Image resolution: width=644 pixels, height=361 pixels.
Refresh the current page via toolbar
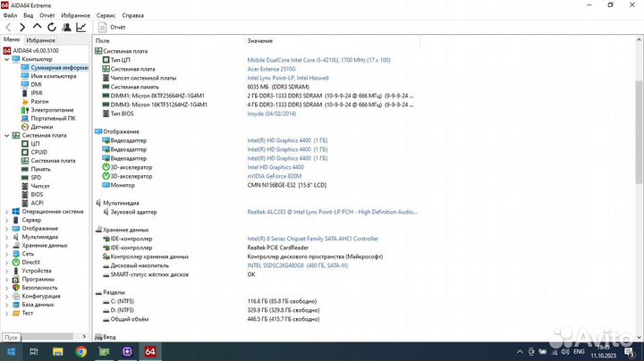[52, 27]
